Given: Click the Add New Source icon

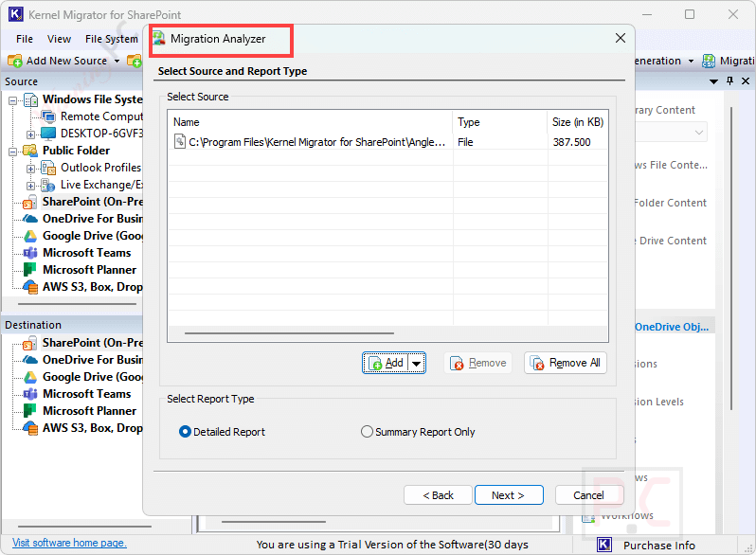Looking at the screenshot, I should pos(15,61).
